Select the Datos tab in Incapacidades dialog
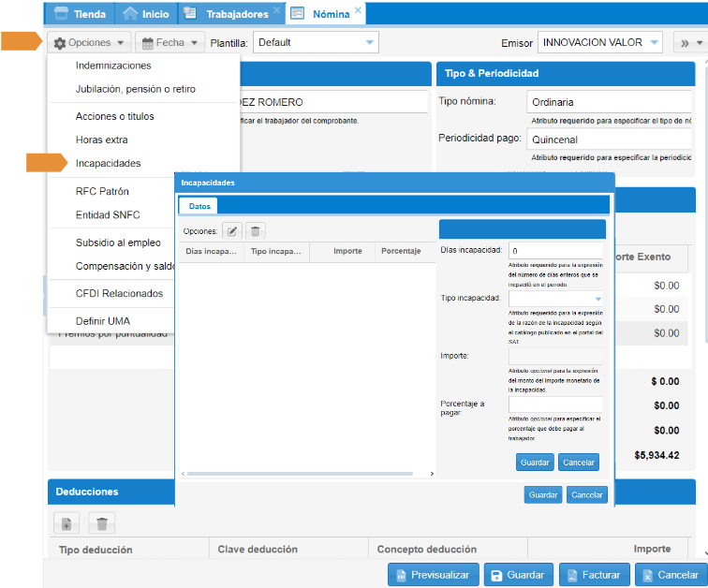 (199, 206)
